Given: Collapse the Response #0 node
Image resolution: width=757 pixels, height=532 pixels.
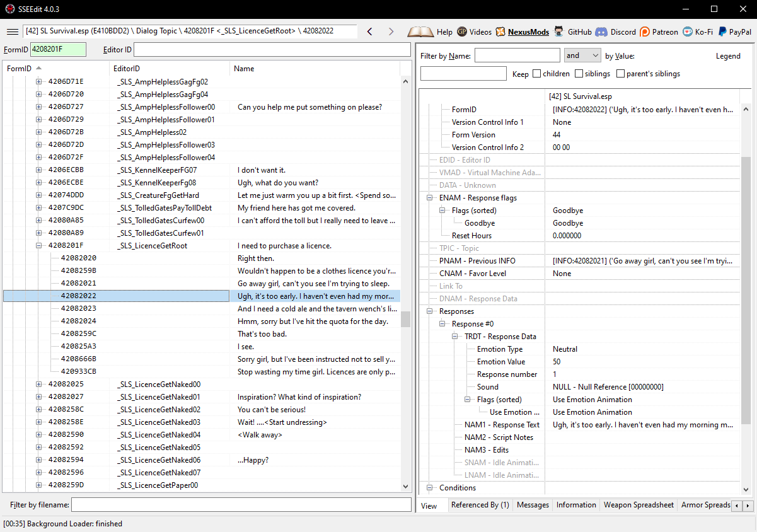Looking at the screenshot, I should point(442,324).
